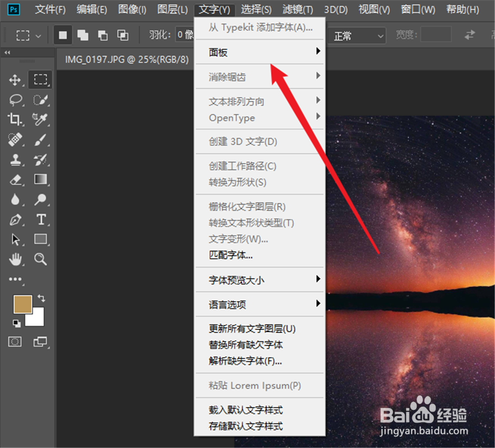The height and width of the screenshot is (448, 495).
Task: Choose 更新所有文字图层(U)
Action: point(260,328)
